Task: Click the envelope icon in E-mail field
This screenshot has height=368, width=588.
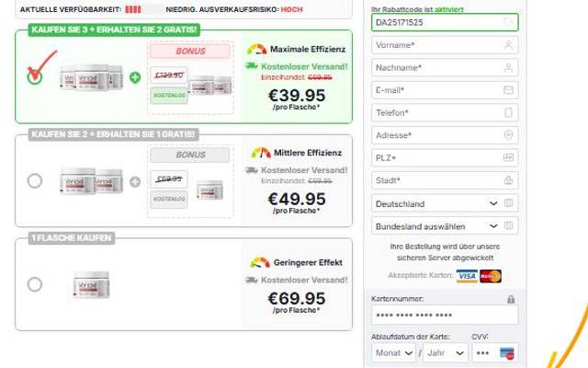Action: [509, 89]
